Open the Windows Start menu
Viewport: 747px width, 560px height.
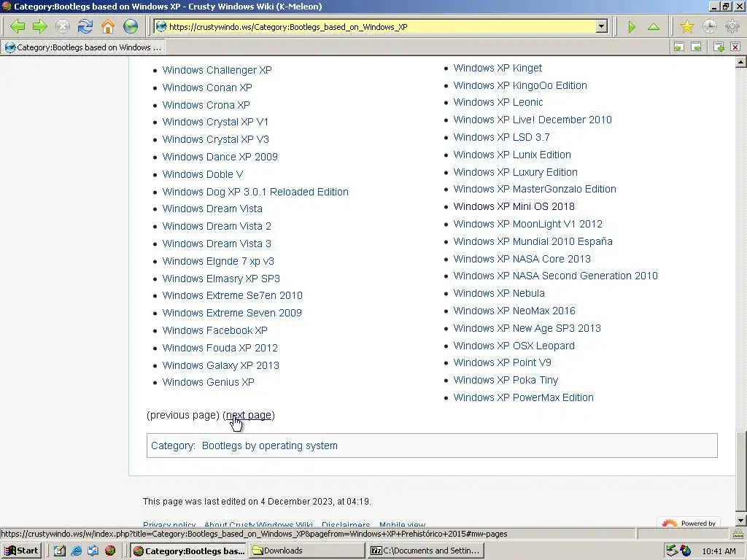21,551
